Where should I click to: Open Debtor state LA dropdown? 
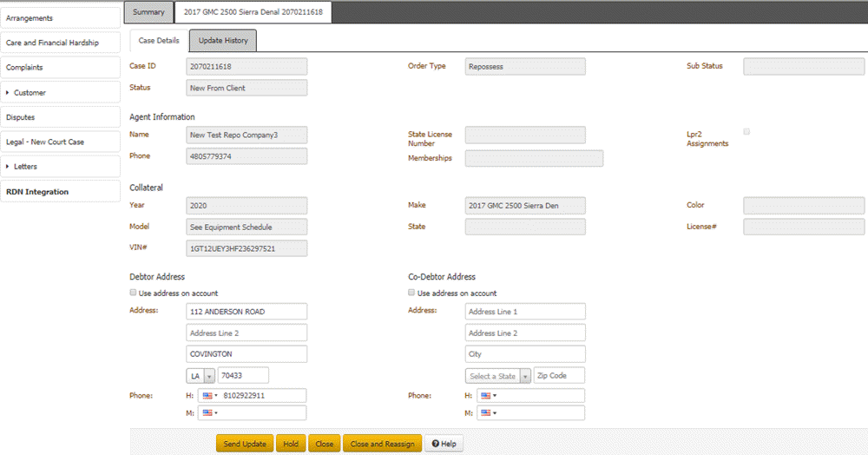click(x=201, y=376)
